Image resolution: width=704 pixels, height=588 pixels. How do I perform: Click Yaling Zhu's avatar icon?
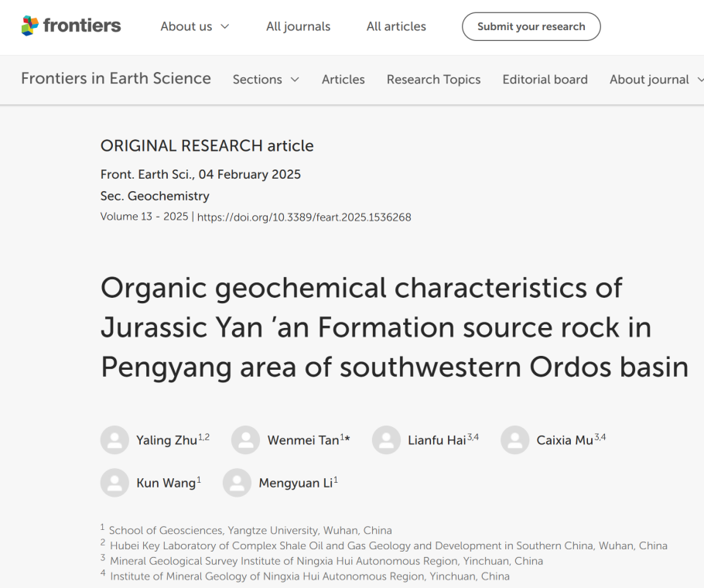(x=114, y=440)
